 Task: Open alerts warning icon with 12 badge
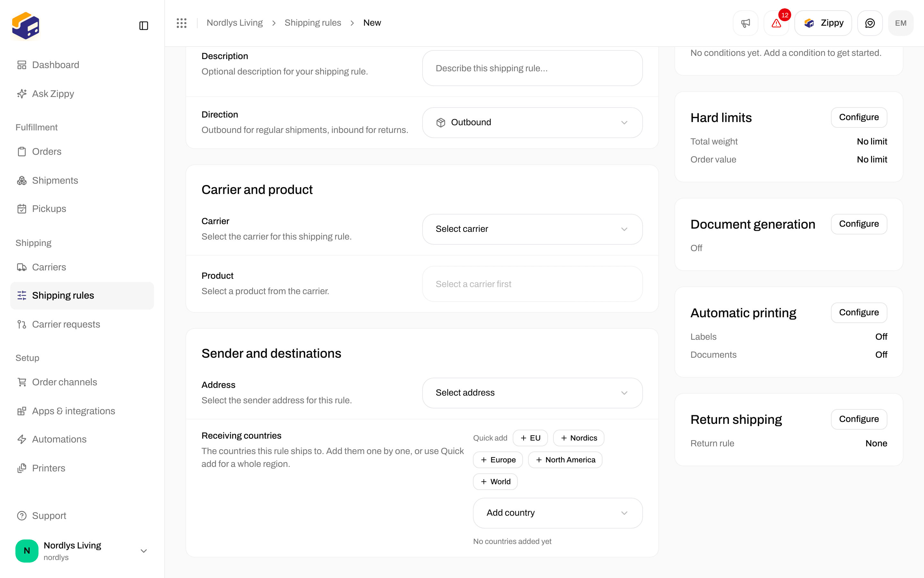tap(776, 23)
